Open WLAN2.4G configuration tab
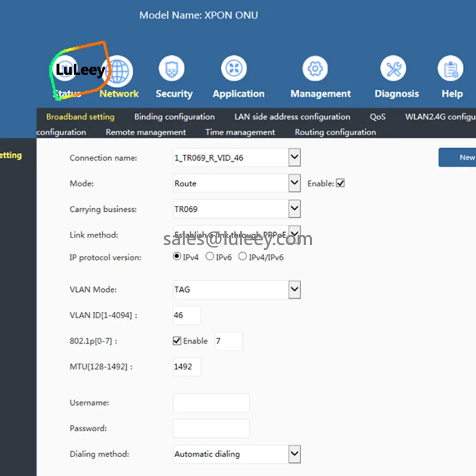 pyautogui.click(x=440, y=117)
